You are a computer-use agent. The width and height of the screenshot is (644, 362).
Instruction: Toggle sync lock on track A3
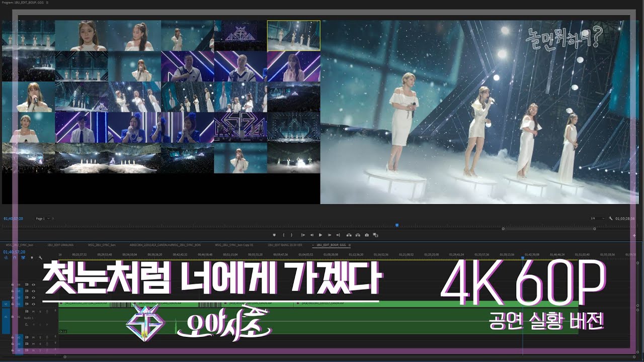tap(27, 344)
